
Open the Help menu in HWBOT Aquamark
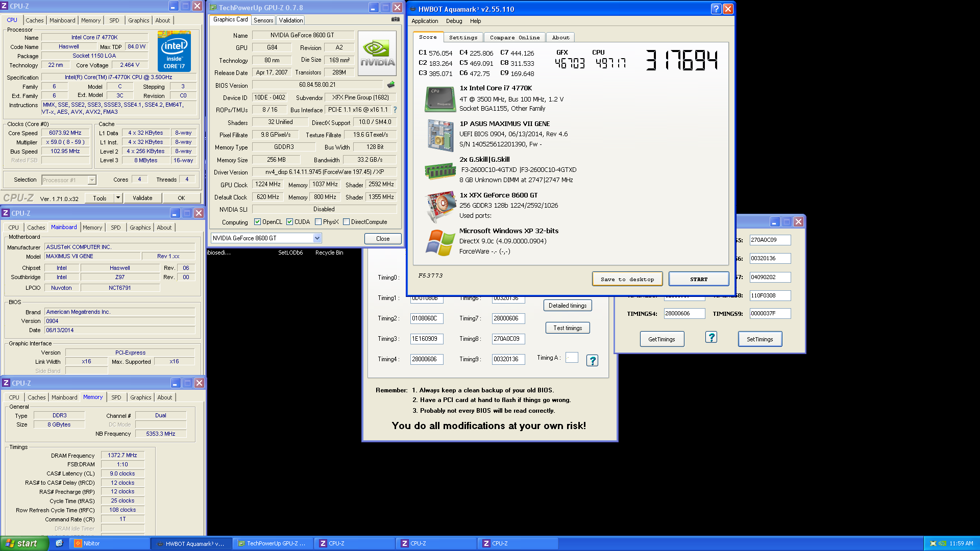point(475,21)
